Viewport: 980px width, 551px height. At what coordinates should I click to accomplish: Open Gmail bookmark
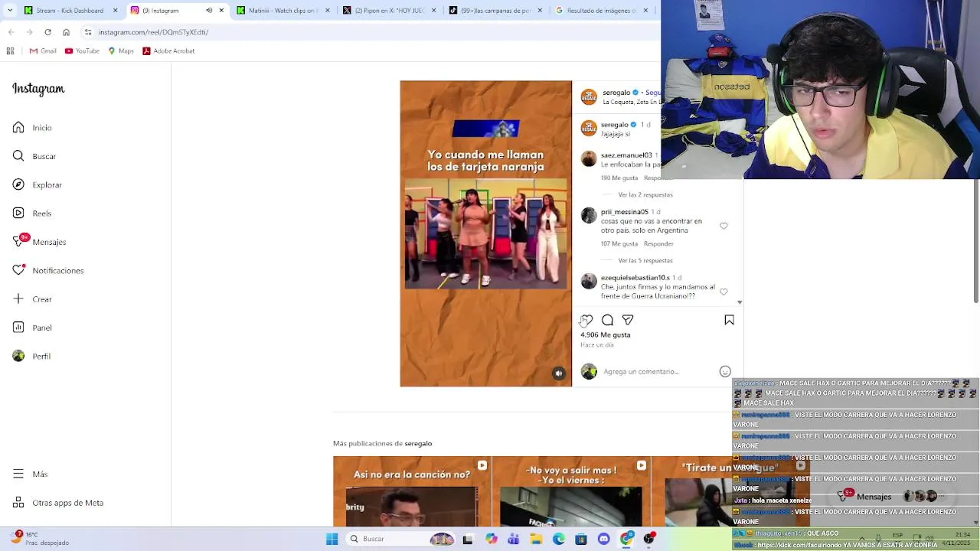pyautogui.click(x=43, y=51)
